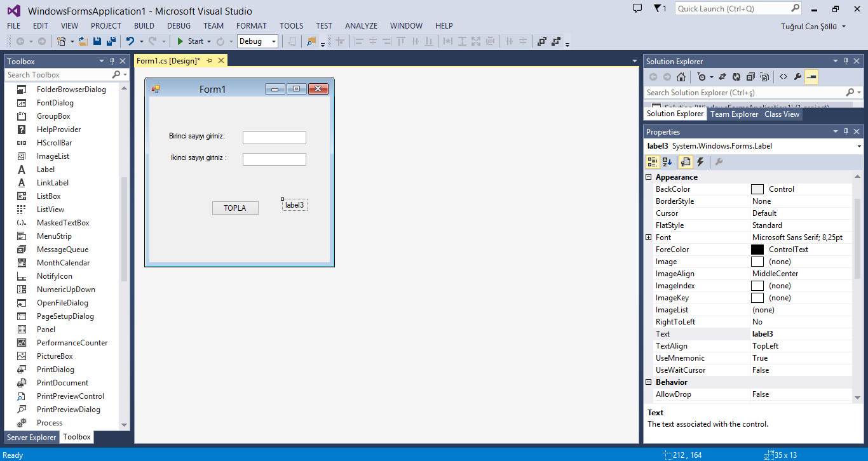Screen dimensions: 868x461
Task: Open the Start button dropdown arrow
Action: (208, 41)
